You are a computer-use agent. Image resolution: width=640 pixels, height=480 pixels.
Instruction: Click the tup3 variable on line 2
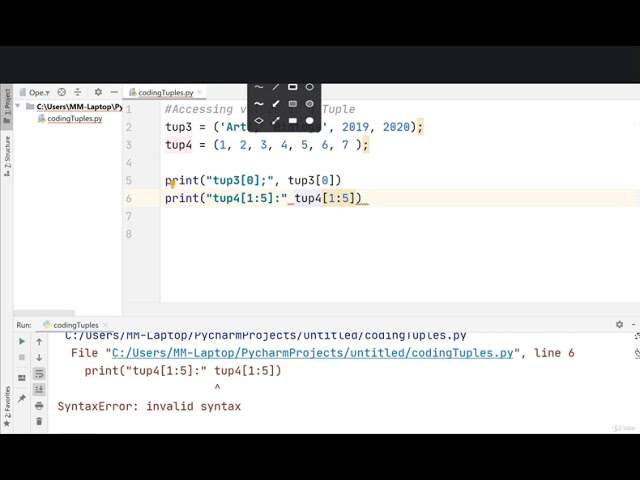coord(178,127)
